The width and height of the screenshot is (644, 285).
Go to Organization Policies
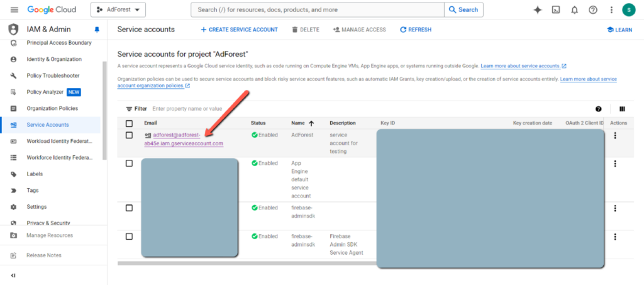pos(52,108)
